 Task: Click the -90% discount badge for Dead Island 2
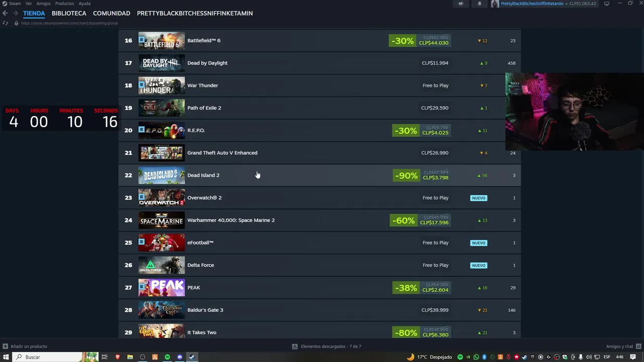pyautogui.click(x=407, y=175)
